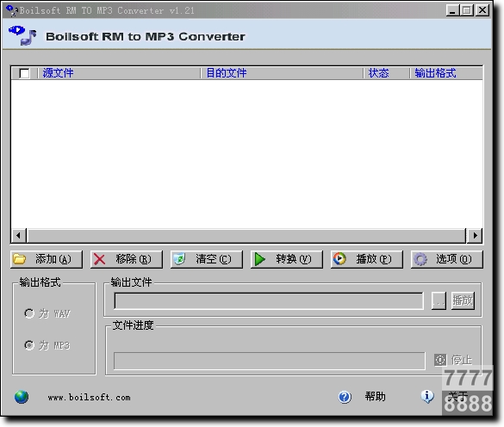The height and width of the screenshot is (427, 504).
Task: Toggle the select-all checkbox in list header
Action: click(24, 73)
